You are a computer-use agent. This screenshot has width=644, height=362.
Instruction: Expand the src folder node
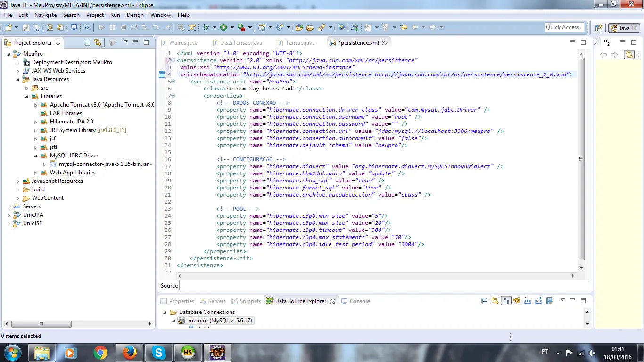(x=27, y=88)
